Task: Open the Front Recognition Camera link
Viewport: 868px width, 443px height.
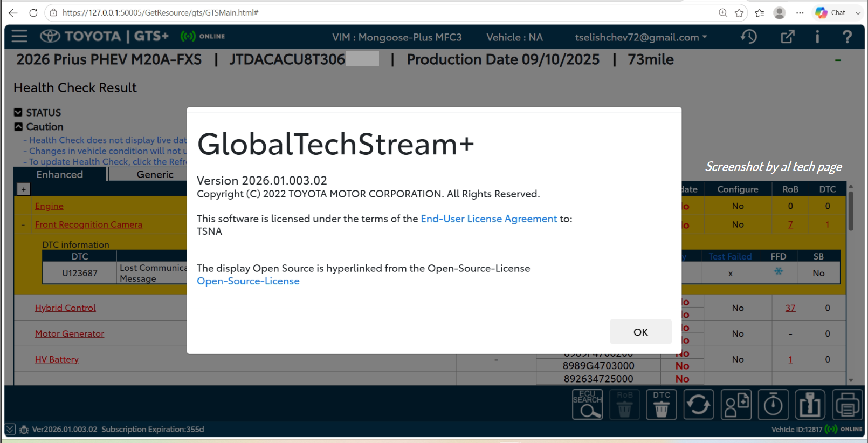Action: 88,224
